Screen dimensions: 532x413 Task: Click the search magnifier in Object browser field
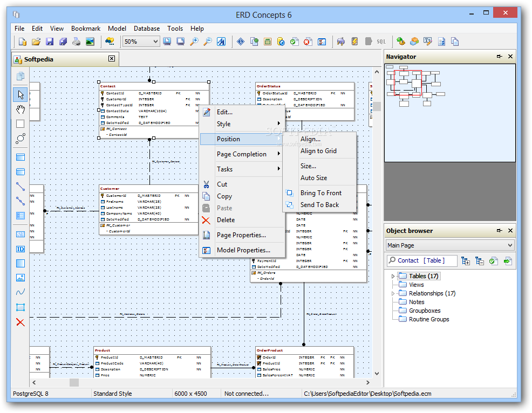[392, 260]
